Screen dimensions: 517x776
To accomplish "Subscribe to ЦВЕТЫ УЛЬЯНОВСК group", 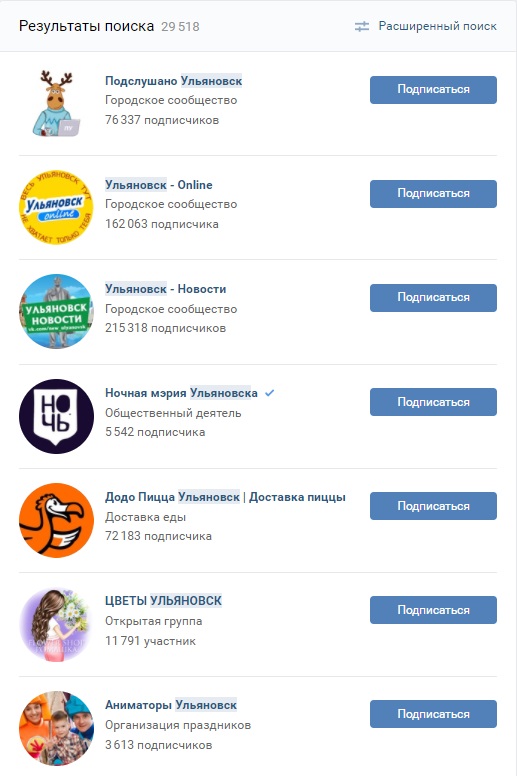I will click(433, 610).
